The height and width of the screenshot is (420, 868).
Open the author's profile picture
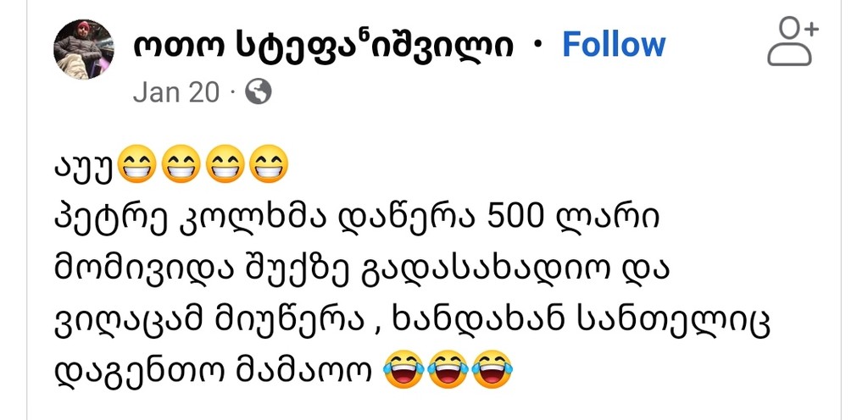[84, 49]
